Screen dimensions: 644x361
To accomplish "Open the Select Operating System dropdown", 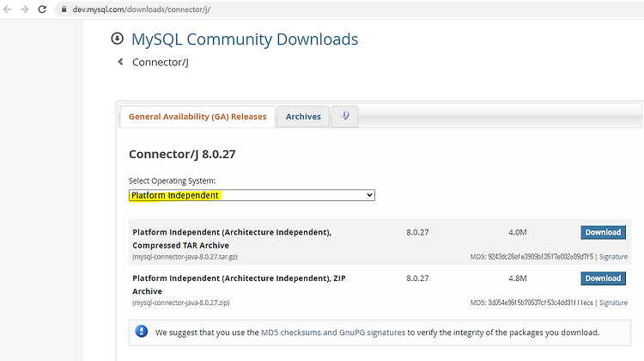I will pos(252,195).
